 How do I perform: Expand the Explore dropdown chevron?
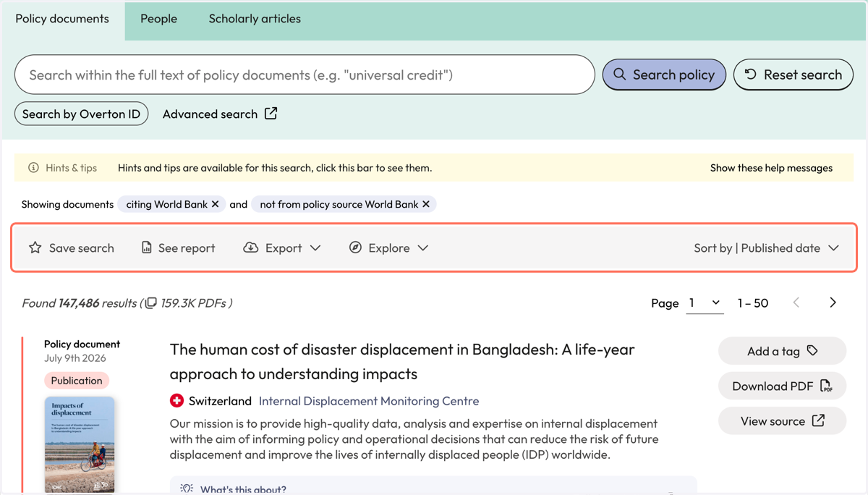coord(423,247)
